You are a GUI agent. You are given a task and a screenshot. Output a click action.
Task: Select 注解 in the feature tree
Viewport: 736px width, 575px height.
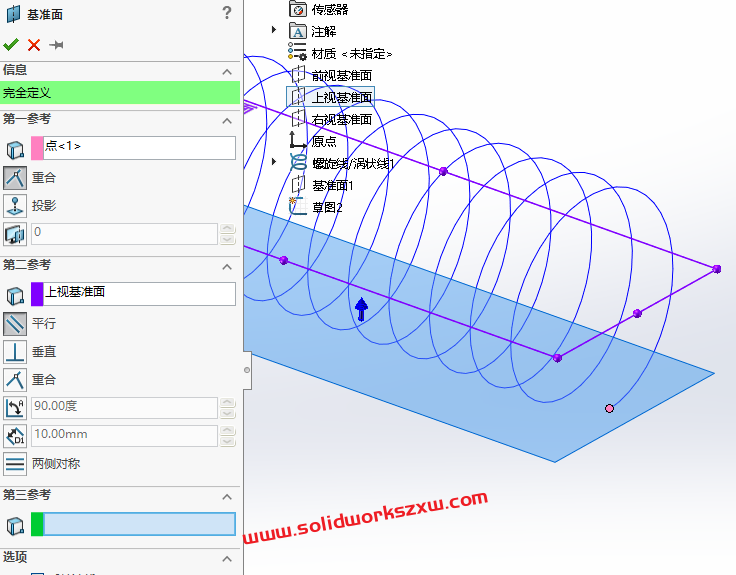(x=324, y=31)
